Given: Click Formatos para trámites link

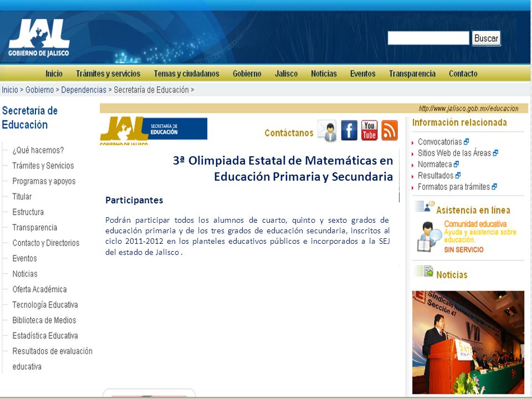Looking at the screenshot, I should (x=454, y=187).
